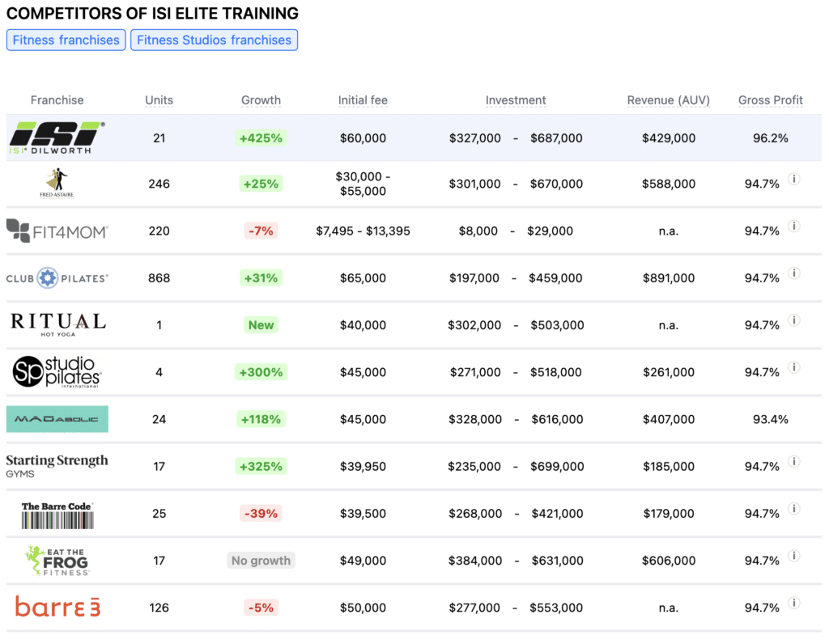
Task: Open the Eat The Frog Fitness logo
Action: coord(57,560)
